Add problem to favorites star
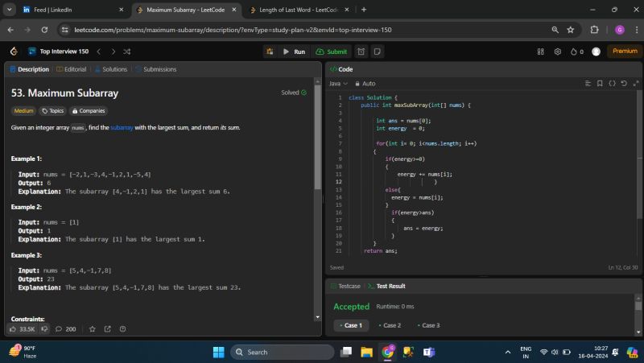Image resolution: width=644 pixels, height=363 pixels. [x=93, y=329]
